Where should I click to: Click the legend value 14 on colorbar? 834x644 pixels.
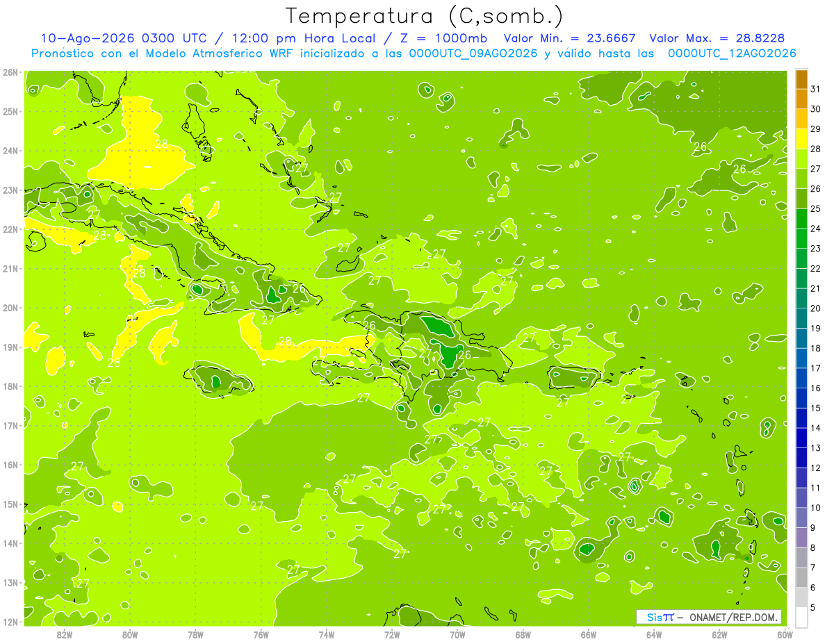(x=816, y=428)
